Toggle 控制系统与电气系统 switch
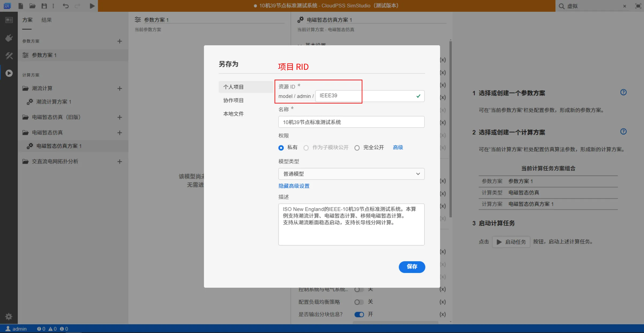The image size is (644, 333). coord(359,290)
